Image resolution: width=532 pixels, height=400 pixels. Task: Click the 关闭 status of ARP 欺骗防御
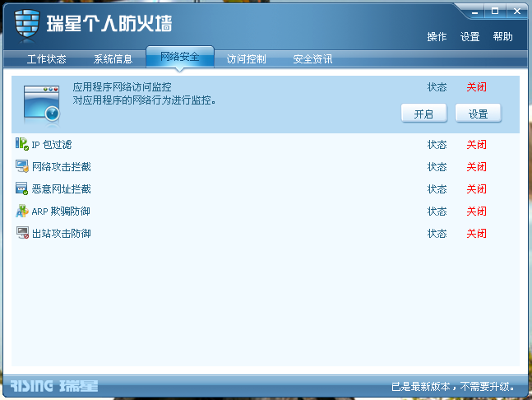point(476,212)
